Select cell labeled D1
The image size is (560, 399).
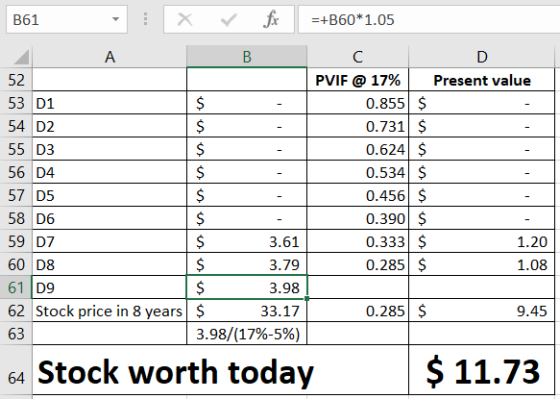tap(110, 103)
